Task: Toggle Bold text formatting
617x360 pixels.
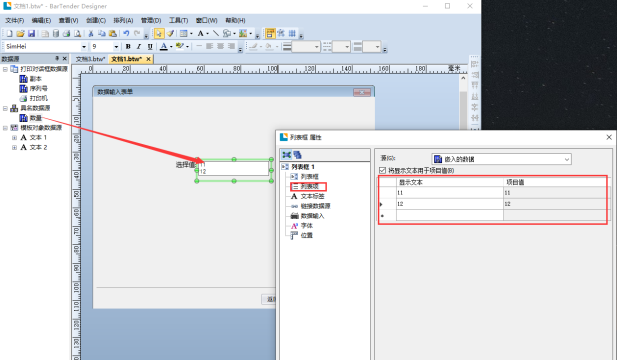Action: tap(128, 46)
